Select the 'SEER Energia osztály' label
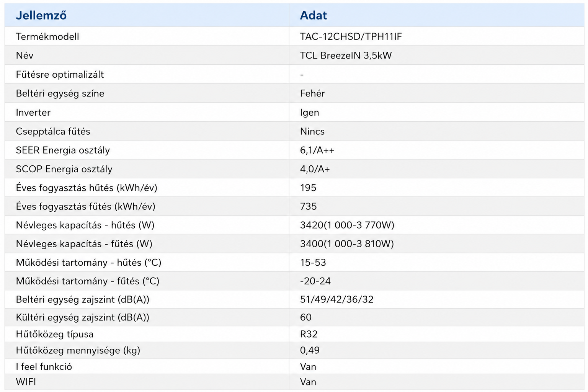The image size is (588, 392). click(63, 150)
